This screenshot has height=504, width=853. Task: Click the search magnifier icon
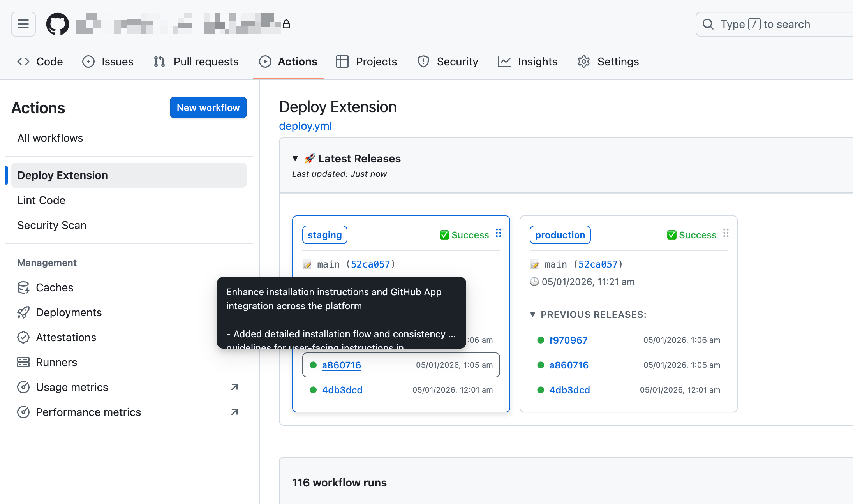point(708,24)
